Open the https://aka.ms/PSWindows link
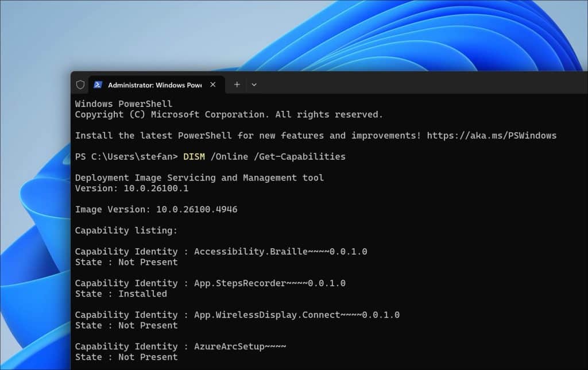This screenshot has width=588, height=370. click(492, 136)
